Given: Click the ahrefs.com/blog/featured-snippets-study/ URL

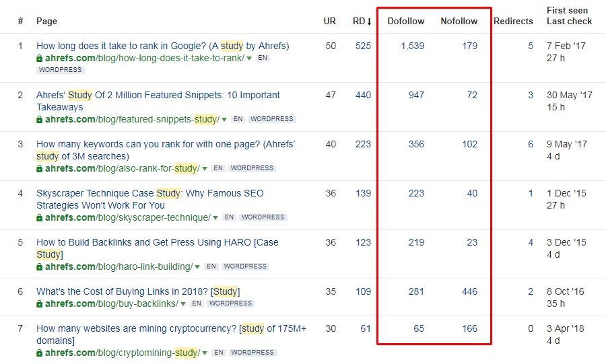Looking at the screenshot, I should pyautogui.click(x=132, y=120).
